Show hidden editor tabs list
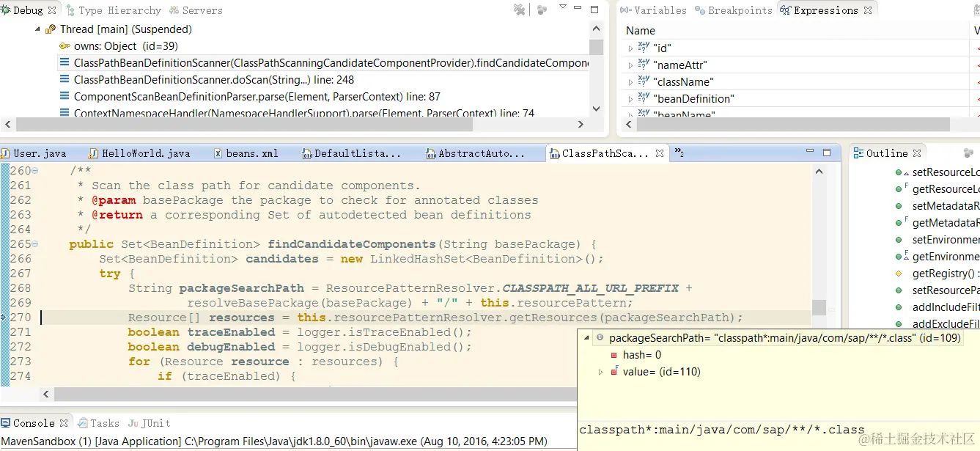The image size is (980, 451). (679, 153)
